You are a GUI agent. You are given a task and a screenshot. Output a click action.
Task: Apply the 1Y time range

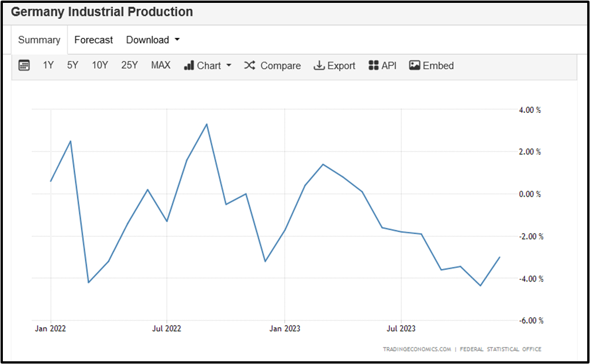48,65
